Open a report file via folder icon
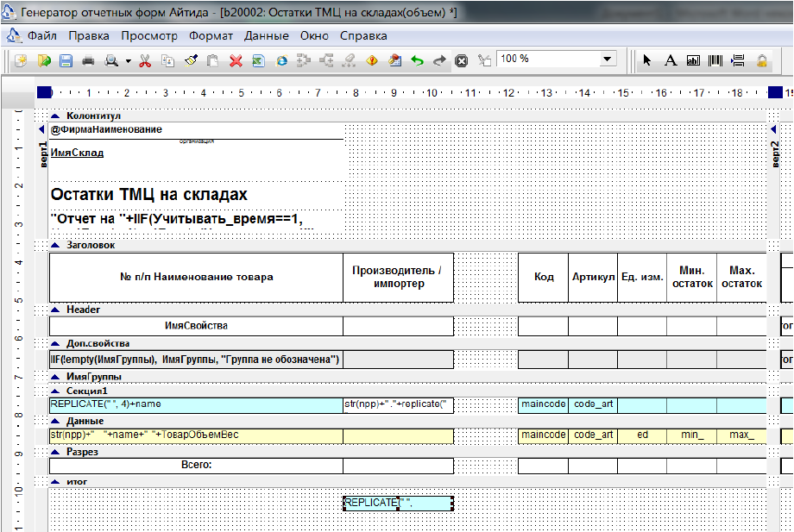This screenshot has height=532, width=794. pyautogui.click(x=44, y=61)
